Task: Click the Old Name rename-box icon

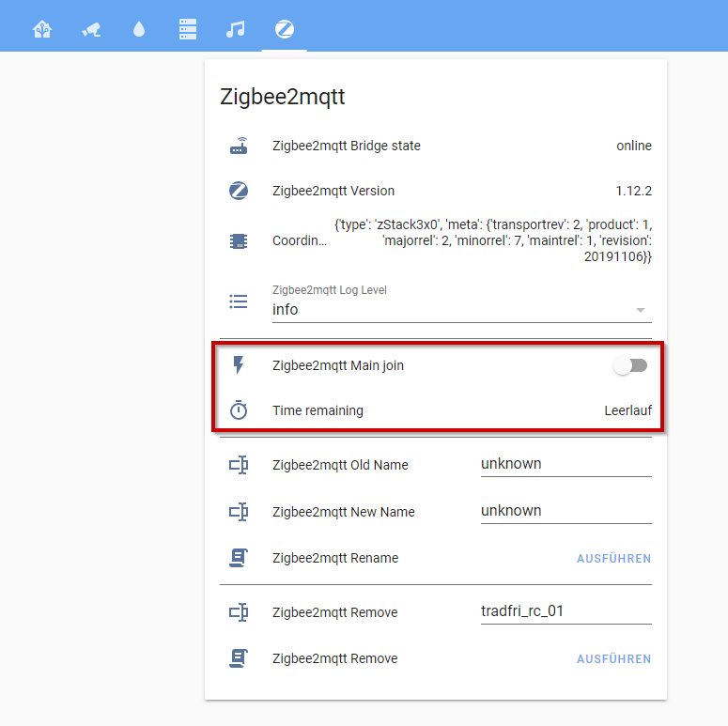Action: [239, 465]
